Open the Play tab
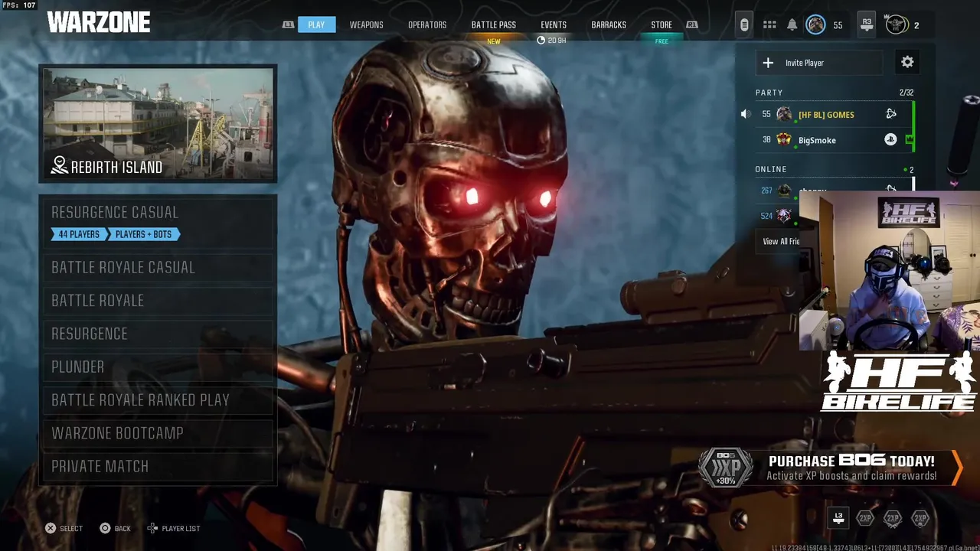Viewport: 980px width, 551px height. click(x=316, y=24)
